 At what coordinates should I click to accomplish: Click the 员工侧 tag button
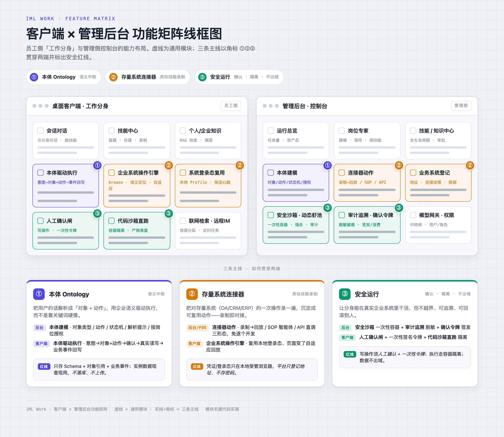pyautogui.click(x=231, y=106)
